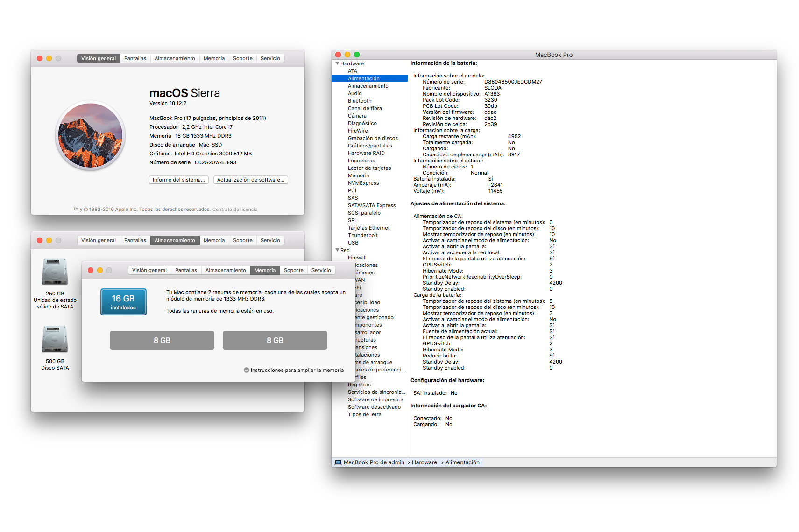Screen dimensions: 799x532
Task: Select Visión general tab in the storage window
Action: pyautogui.click(x=99, y=240)
